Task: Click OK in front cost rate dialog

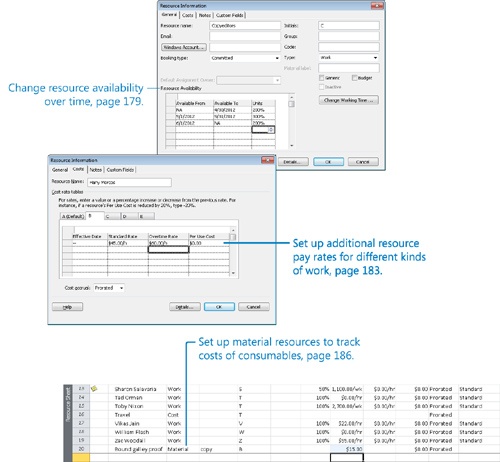Action: [219, 307]
